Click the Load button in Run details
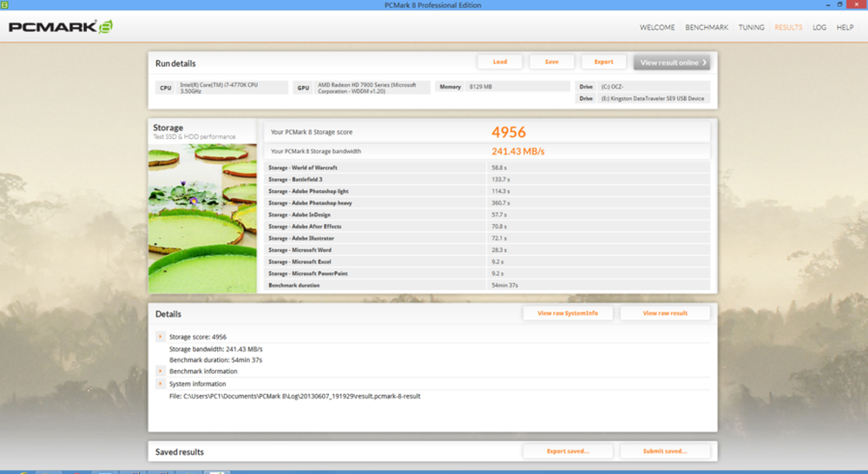 (x=500, y=62)
